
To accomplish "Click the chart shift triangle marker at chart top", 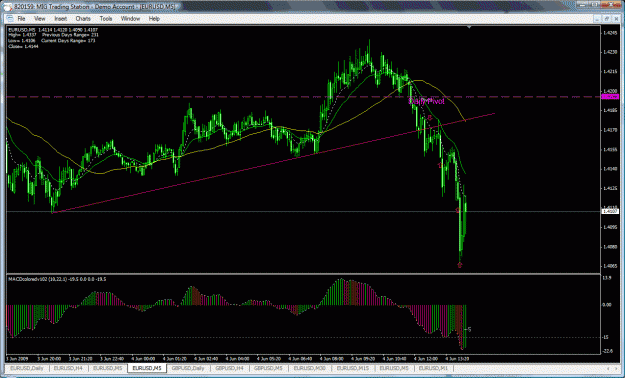I will (469, 27).
